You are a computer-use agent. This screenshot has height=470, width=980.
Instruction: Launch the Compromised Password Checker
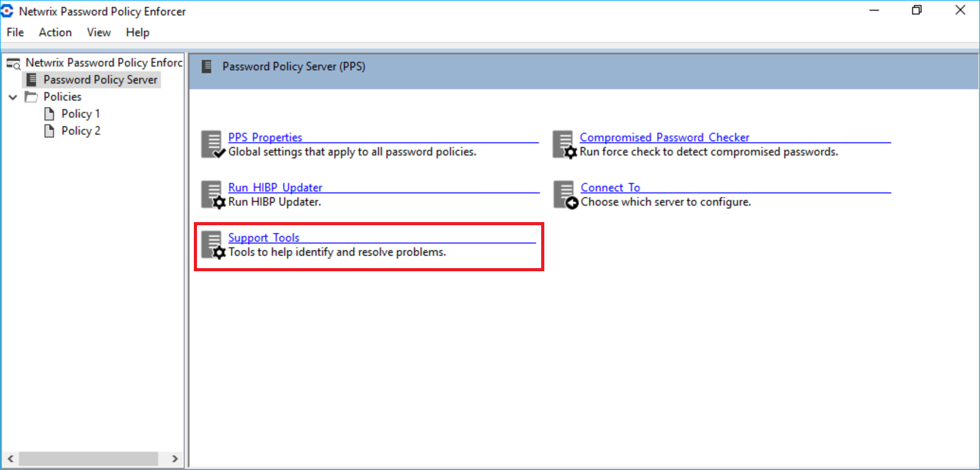(x=664, y=137)
